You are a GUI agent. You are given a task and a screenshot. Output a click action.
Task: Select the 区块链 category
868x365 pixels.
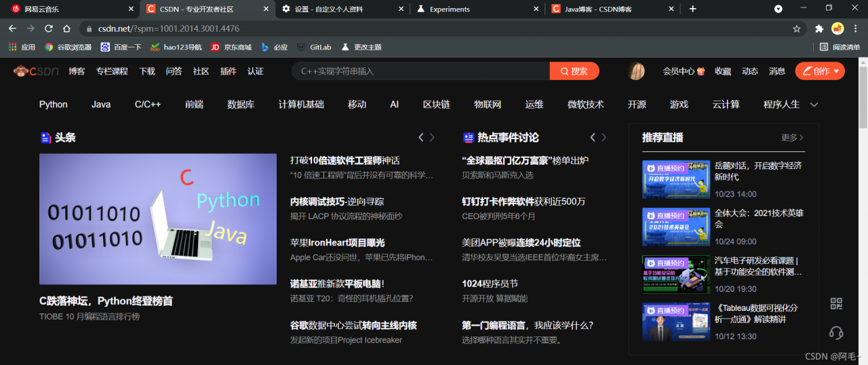437,104
